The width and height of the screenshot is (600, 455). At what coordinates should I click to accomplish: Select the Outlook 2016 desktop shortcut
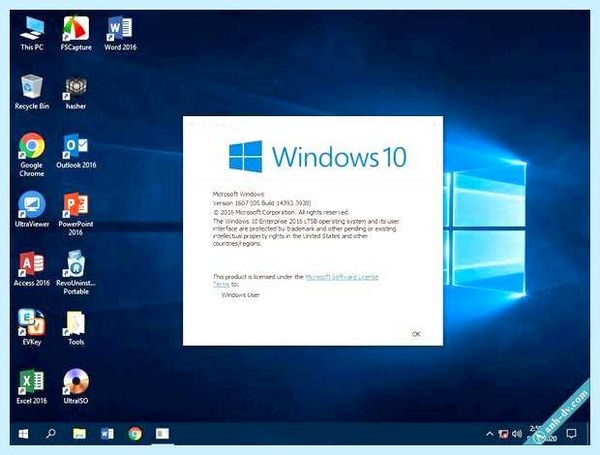click(76, 152)
